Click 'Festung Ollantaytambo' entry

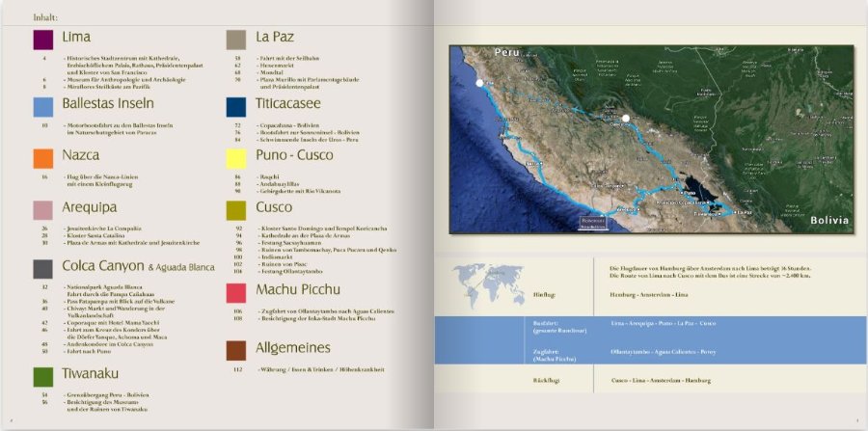click(x=291, y=272)
